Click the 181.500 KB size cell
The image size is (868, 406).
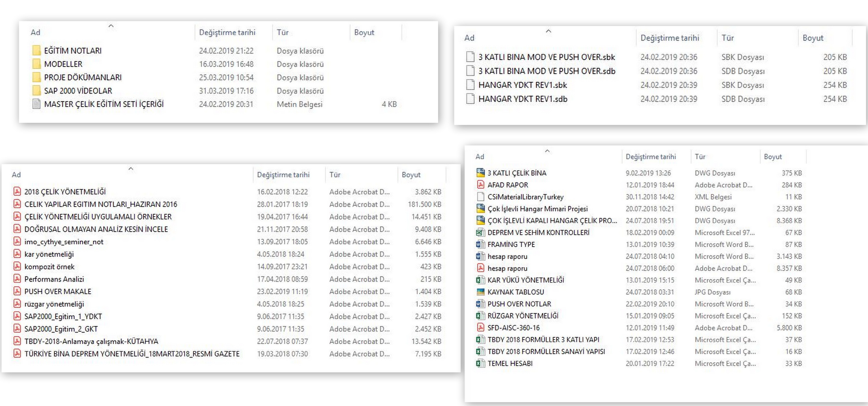pyautogui.click(x=424, y=204)
